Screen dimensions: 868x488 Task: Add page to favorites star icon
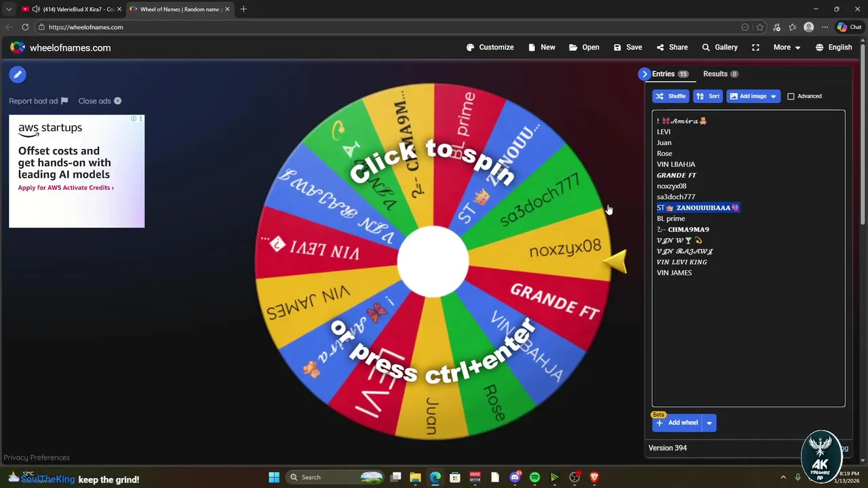point(760,27)
